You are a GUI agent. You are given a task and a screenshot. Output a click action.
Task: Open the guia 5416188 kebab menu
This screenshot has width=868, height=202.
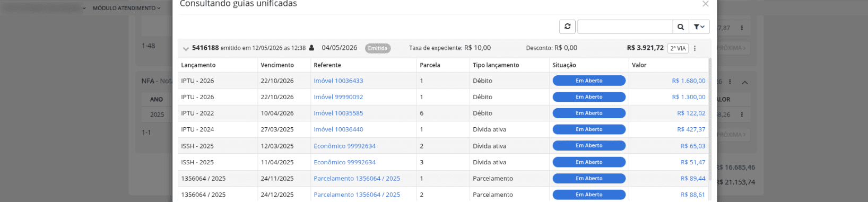[x=695, y=48]
